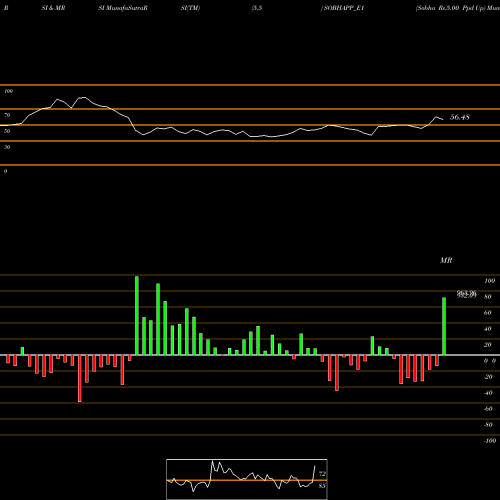Click the RSI axis label 100
The width and height of the screenshot is (500, 500).
8,91
